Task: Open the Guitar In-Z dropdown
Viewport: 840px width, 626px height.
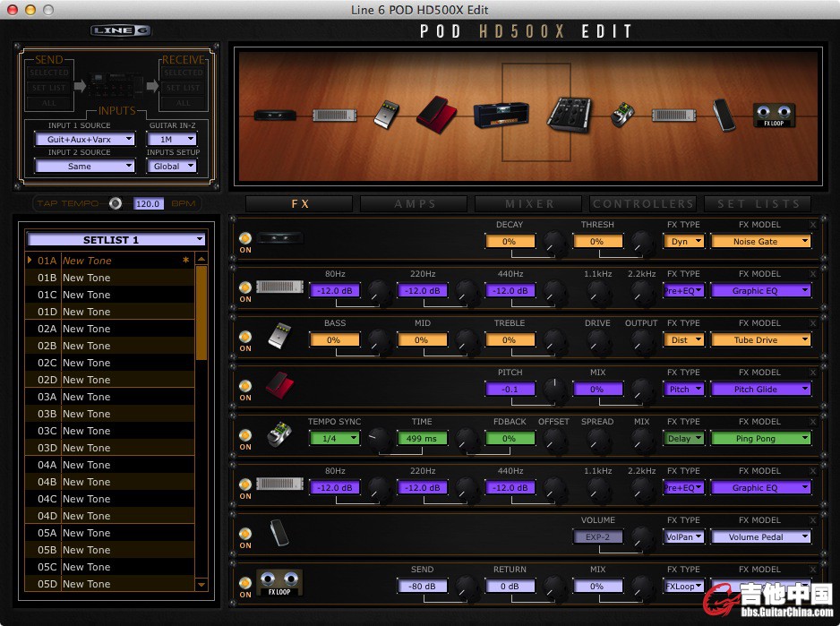Action: coord(172,140)
